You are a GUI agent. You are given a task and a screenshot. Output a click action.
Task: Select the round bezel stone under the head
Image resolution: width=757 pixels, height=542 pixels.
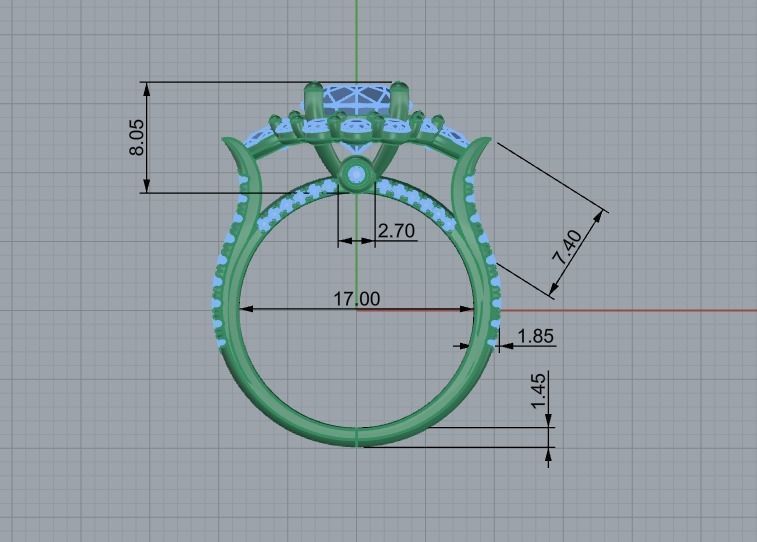tap(357, 174)
